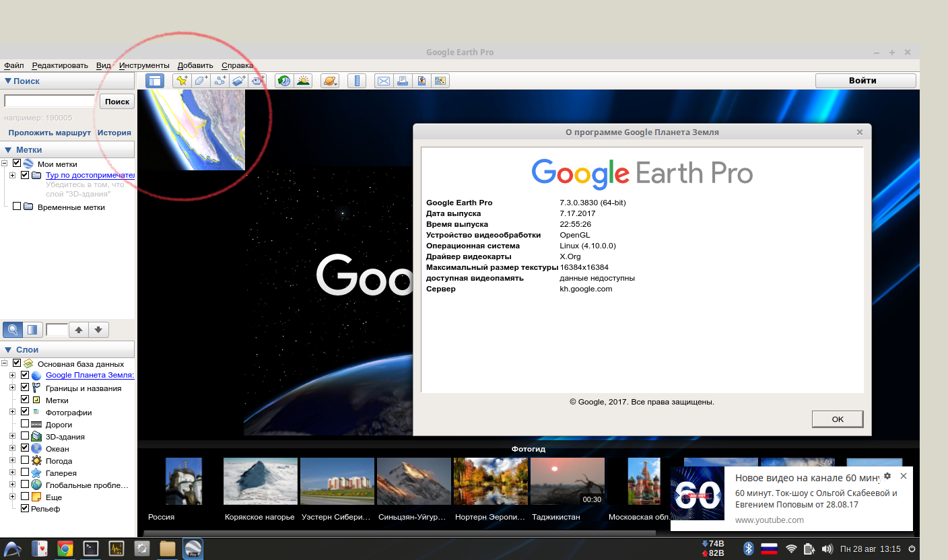Click OK in the about dialog
Viewport: 948px width, 560px height.
[x=837, y=419]
